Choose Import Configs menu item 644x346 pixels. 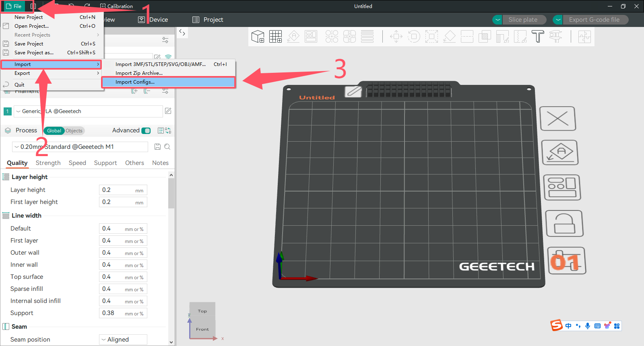(x=169, y=82)
